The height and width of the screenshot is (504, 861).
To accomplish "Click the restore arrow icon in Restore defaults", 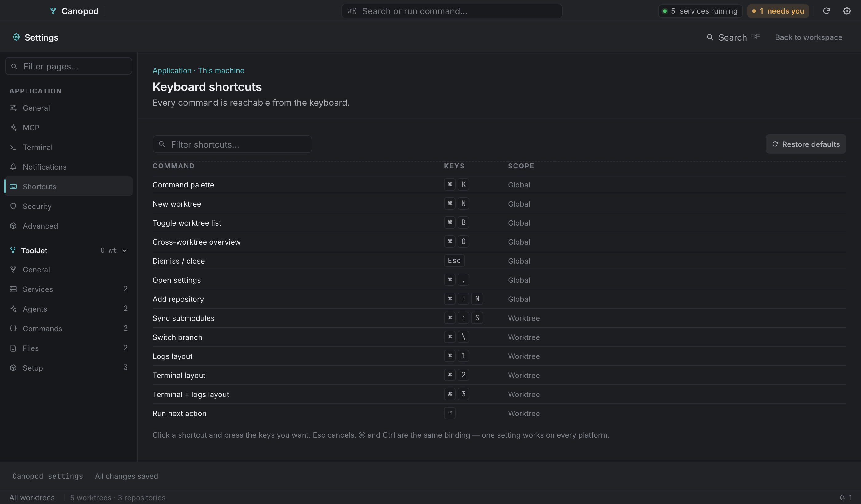I will tap(775, 144).
